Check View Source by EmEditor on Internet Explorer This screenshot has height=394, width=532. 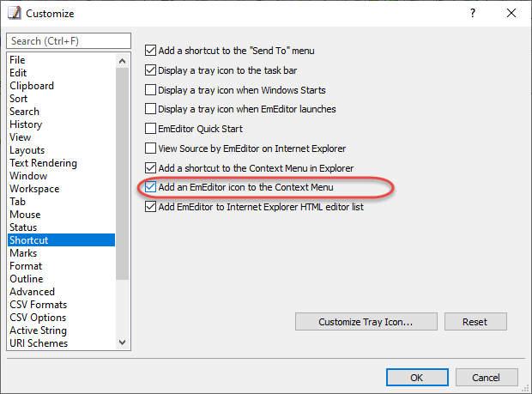150,149
